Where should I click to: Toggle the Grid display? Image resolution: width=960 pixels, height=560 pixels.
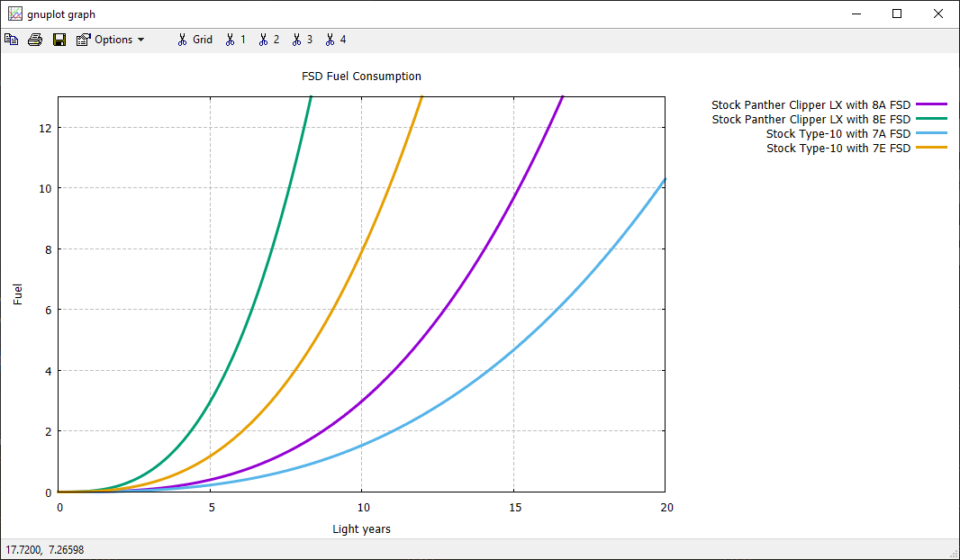pyautogui.click(x=195, y=40)
